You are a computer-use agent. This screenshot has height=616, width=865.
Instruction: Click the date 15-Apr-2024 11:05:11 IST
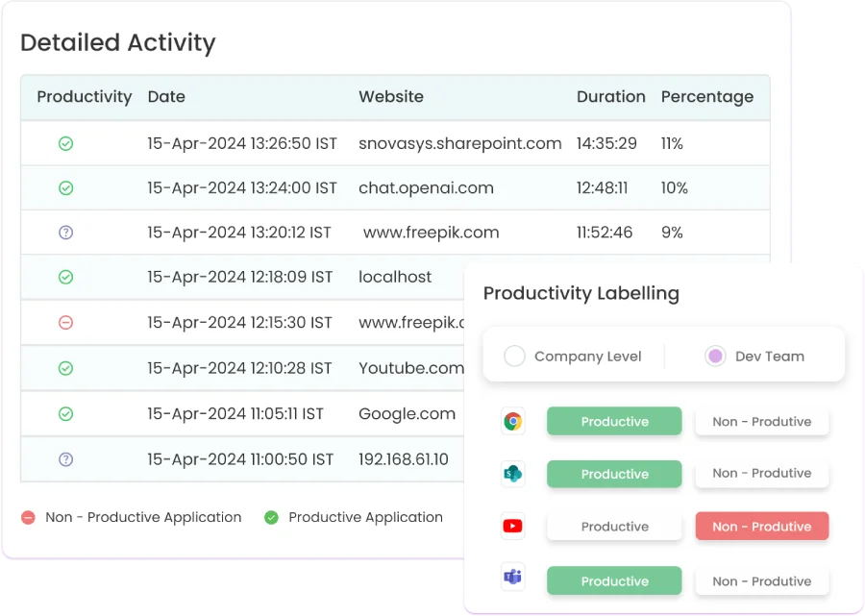pos(235,413)
